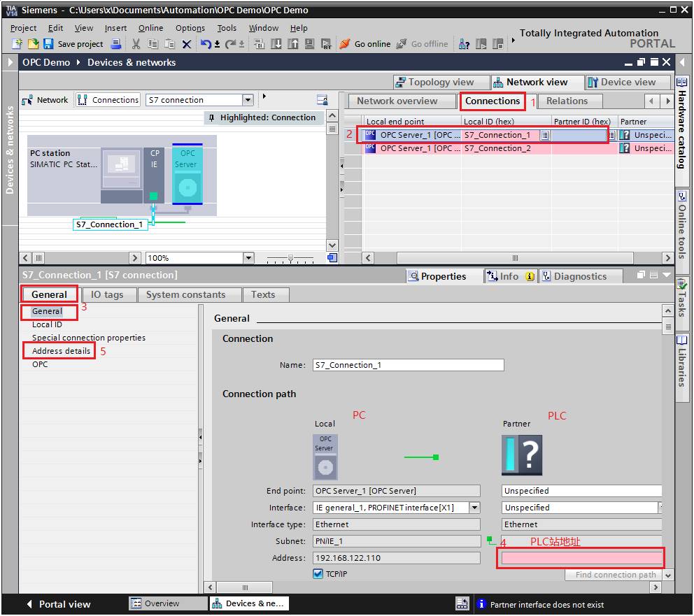Click the Start simulation icon

[x=309, y=44]
